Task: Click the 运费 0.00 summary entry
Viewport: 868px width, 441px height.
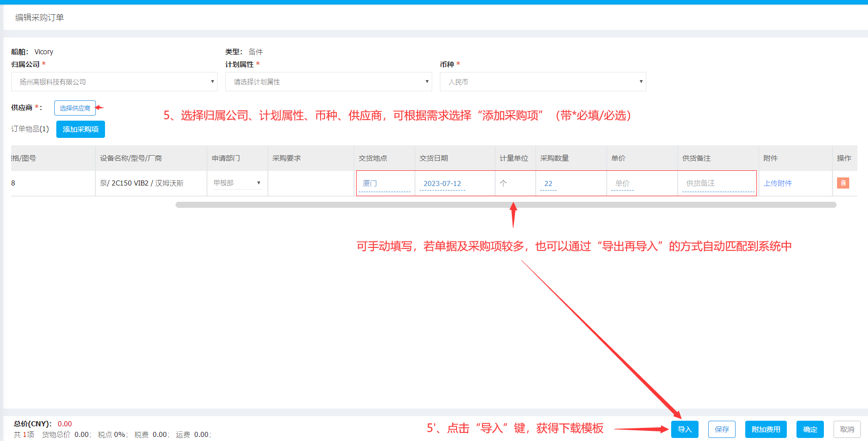Action: 193,434
